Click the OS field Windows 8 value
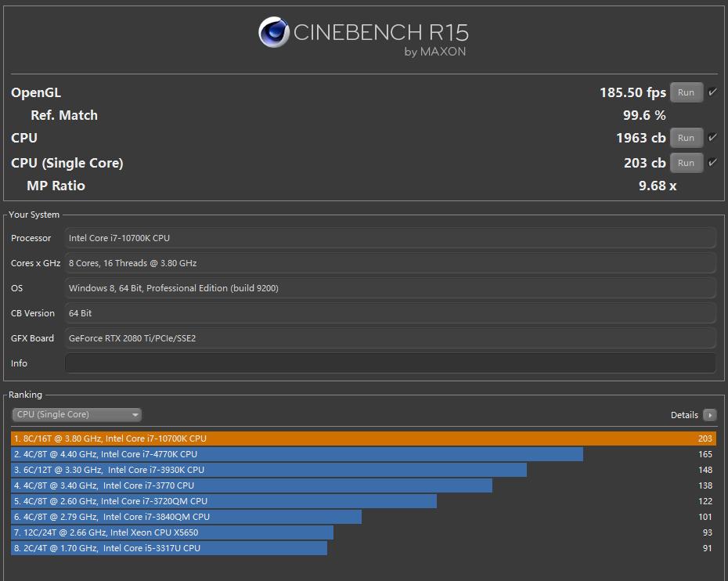The image size is (728, 581). coord(390,288)
